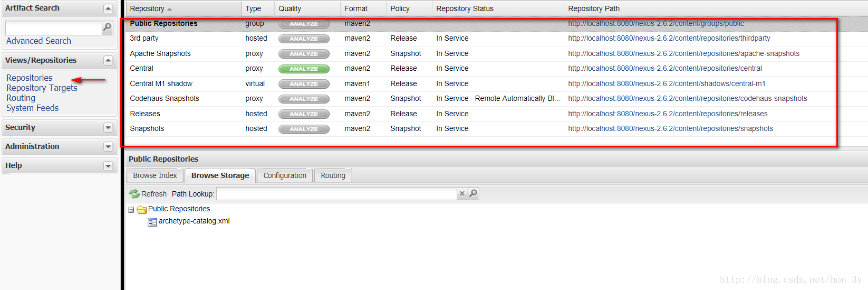Open Advanced Search link
This screenshot has width=868, height=290.
pyautogui.click(x=38, y=41)
